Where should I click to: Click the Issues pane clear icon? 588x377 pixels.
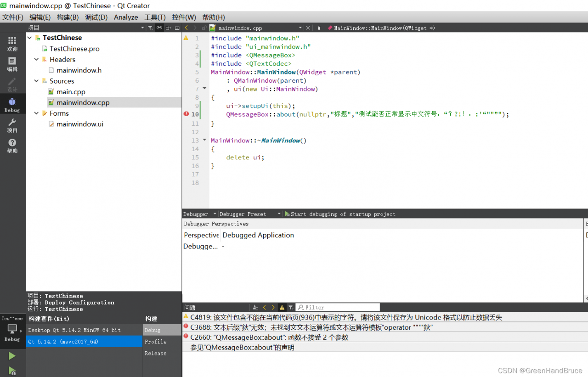255,307
